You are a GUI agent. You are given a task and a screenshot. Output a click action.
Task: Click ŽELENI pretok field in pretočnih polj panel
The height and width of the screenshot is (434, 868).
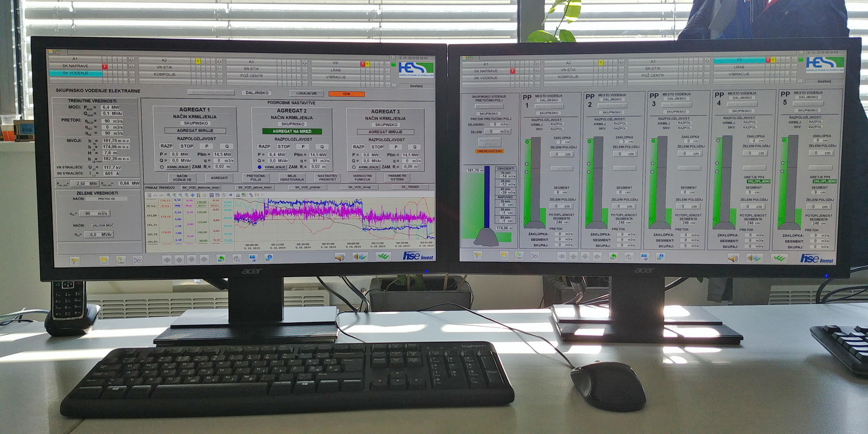click(x=497, y=131)
